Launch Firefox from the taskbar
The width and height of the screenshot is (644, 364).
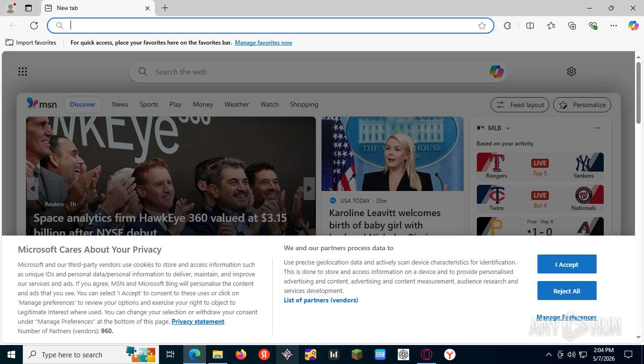[x=241, y=355]
